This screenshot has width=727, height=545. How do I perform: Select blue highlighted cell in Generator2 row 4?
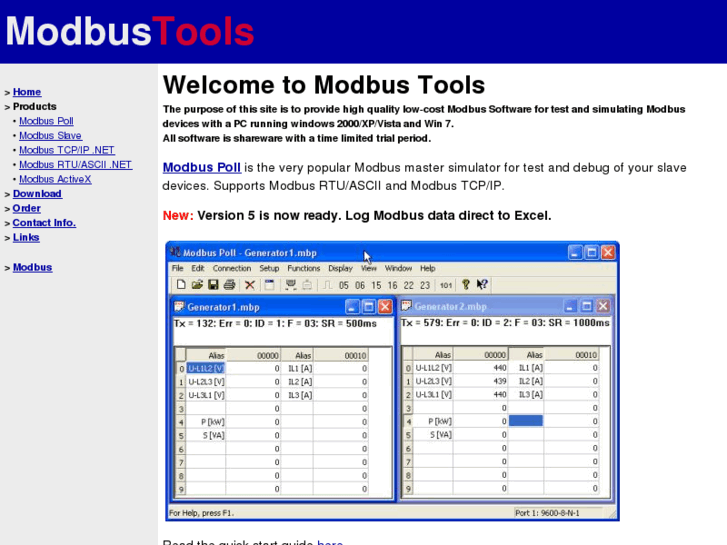(x=526, y=421)
